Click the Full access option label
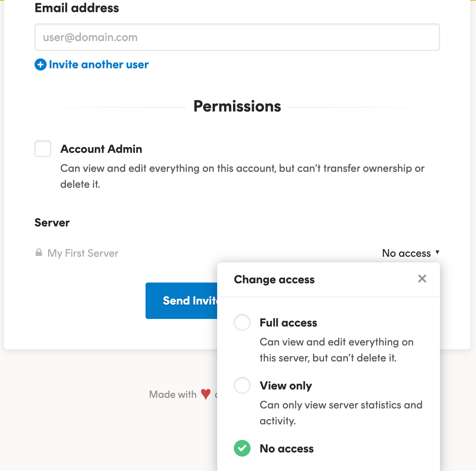The width and height of the screenshot is (476, 471). [288, 323]
